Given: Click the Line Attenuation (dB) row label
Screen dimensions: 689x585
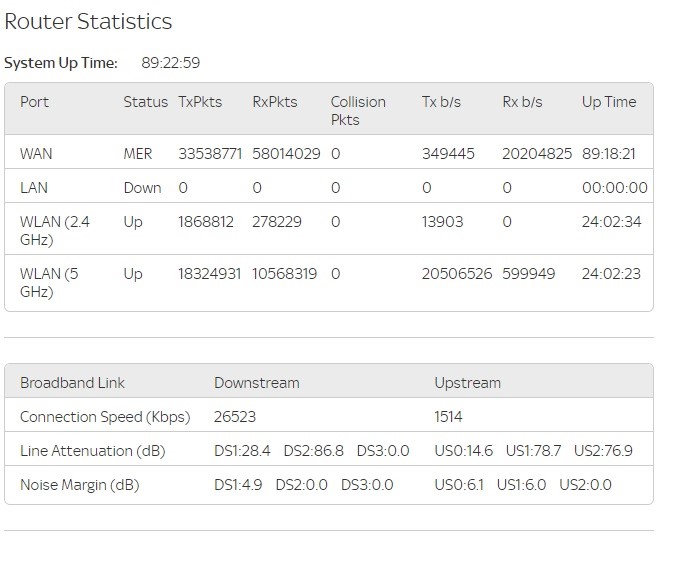Looking at the screenshot, I should point(92,451).
